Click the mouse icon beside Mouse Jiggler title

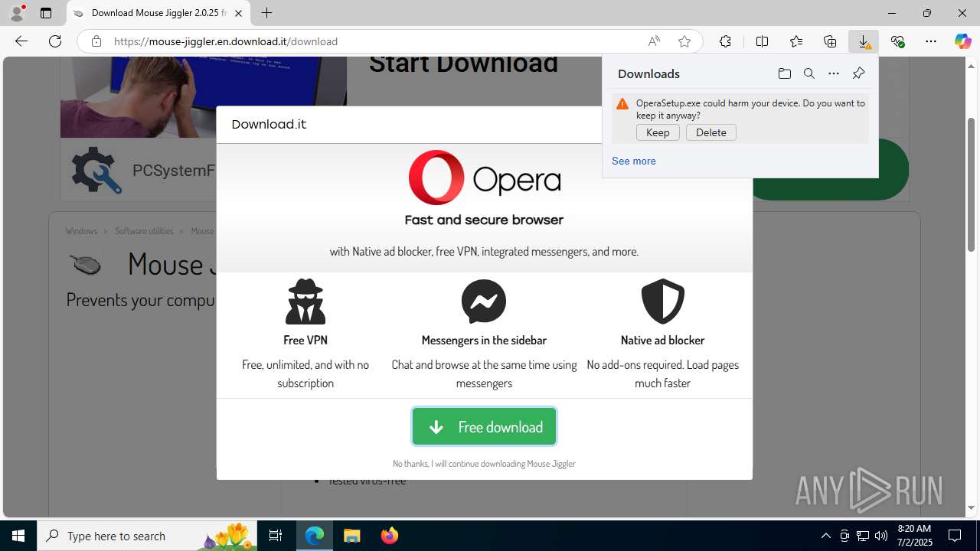pyautogui.click(x=86, y=265)
